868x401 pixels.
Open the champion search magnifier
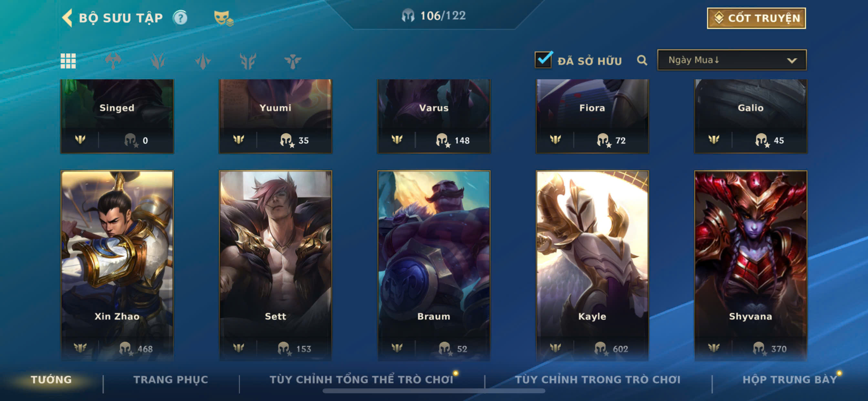click(x=642, y=60)
